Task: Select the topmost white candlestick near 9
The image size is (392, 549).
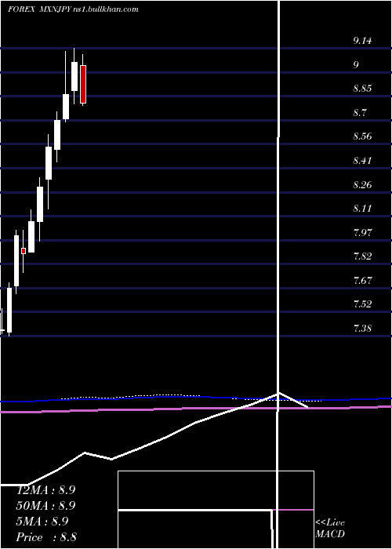Action: pyautogui.click(x=74, y=76)
